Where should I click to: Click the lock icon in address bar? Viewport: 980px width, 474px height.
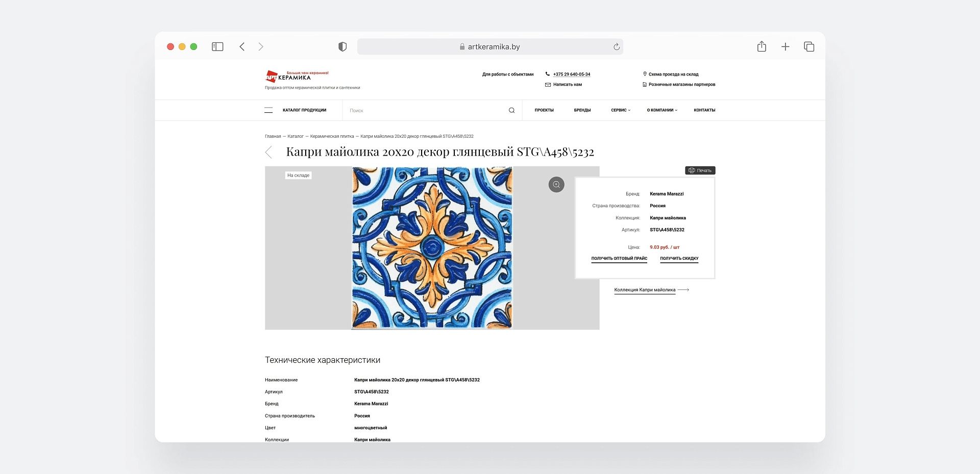pyautogui.click(x=462, y=46)
